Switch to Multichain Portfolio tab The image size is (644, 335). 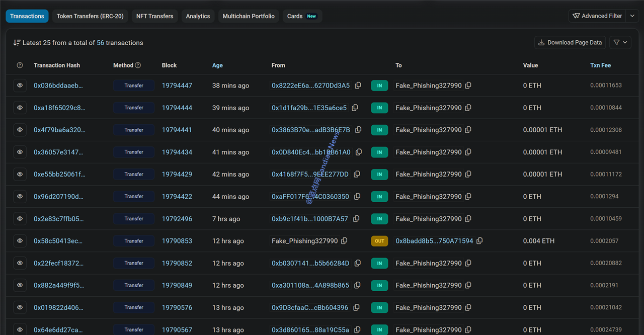coord(249,16)
